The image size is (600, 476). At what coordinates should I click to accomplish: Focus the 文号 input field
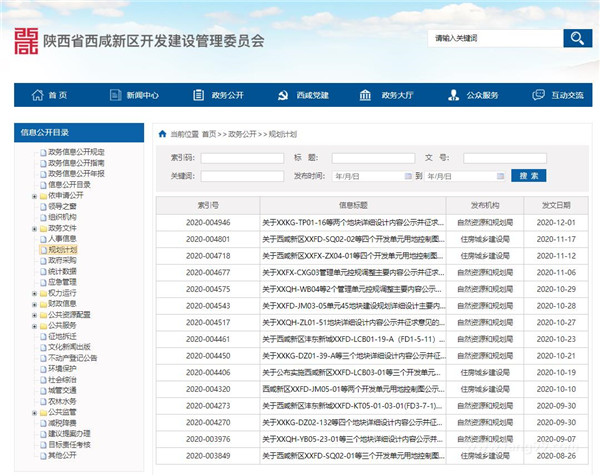pyautogui.click(x=505, y=158)
